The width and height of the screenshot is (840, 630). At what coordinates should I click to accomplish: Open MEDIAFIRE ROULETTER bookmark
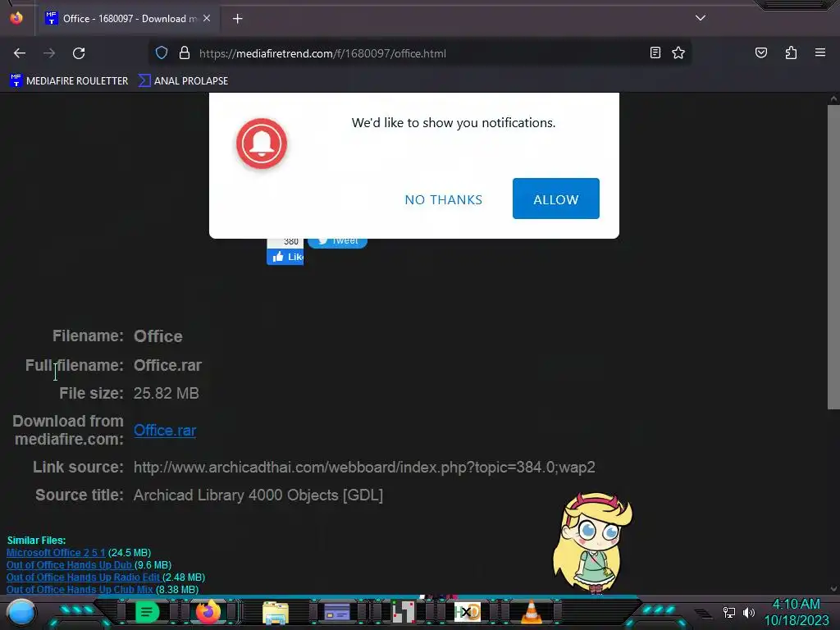pyautogui.click(x=69, y=81)
